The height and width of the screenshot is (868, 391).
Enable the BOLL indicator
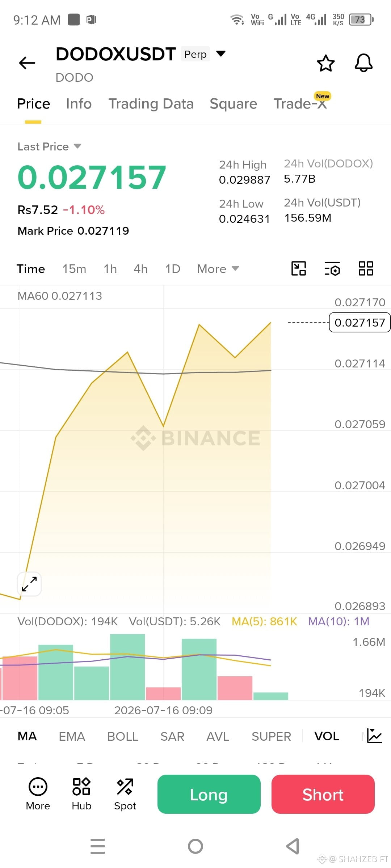(x=123, y=736)
